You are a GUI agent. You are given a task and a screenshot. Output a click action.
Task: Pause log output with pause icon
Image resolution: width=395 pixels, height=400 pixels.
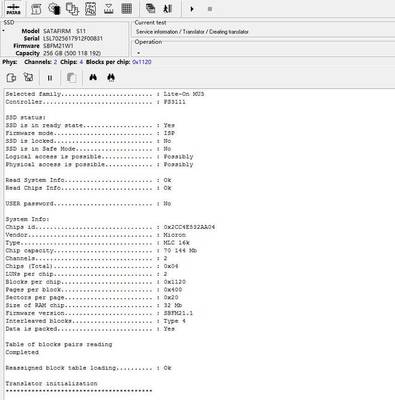(50, 78)
